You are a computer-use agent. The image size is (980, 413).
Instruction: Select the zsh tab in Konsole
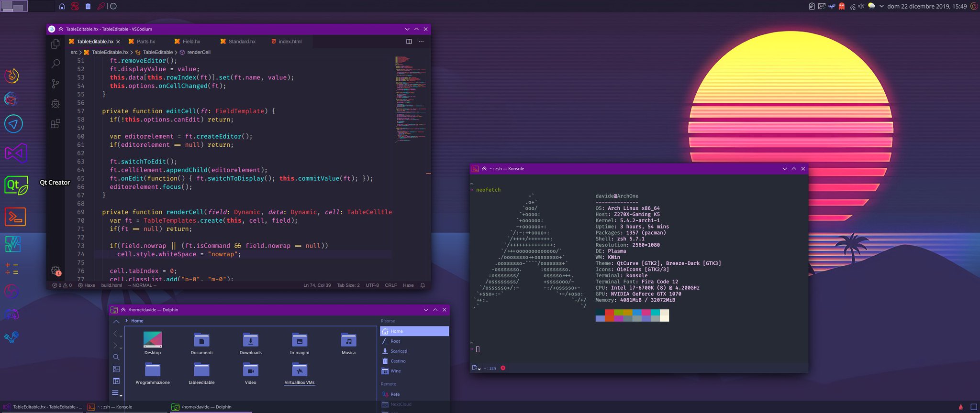pos(489,368)
